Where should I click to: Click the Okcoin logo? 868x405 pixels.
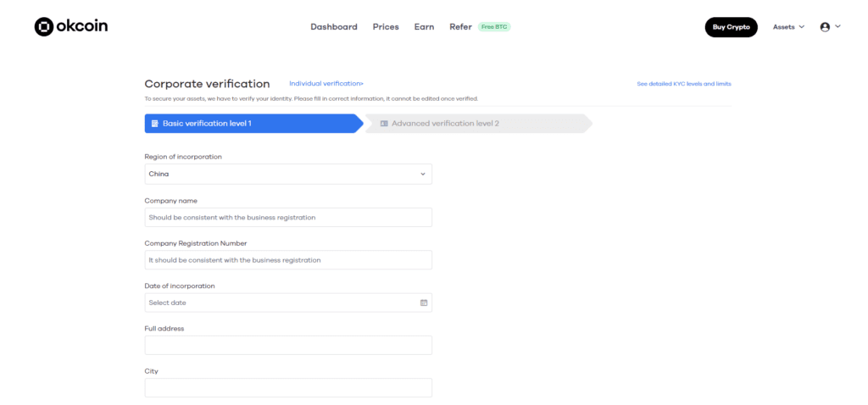(x=71, y=26)
